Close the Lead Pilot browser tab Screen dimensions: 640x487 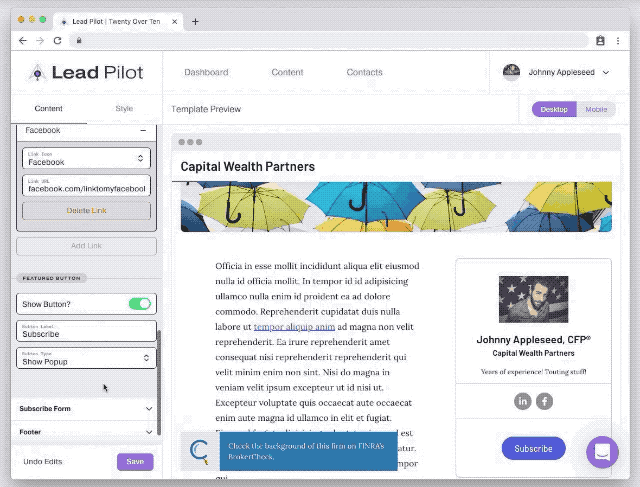(174, 22)
